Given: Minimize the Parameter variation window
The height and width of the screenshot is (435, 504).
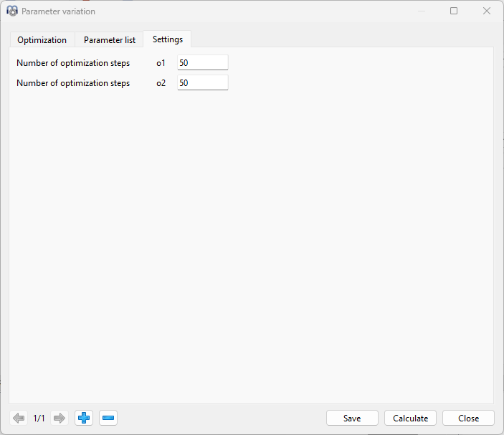Looking at the screenshot, I should tap(422, 11).
